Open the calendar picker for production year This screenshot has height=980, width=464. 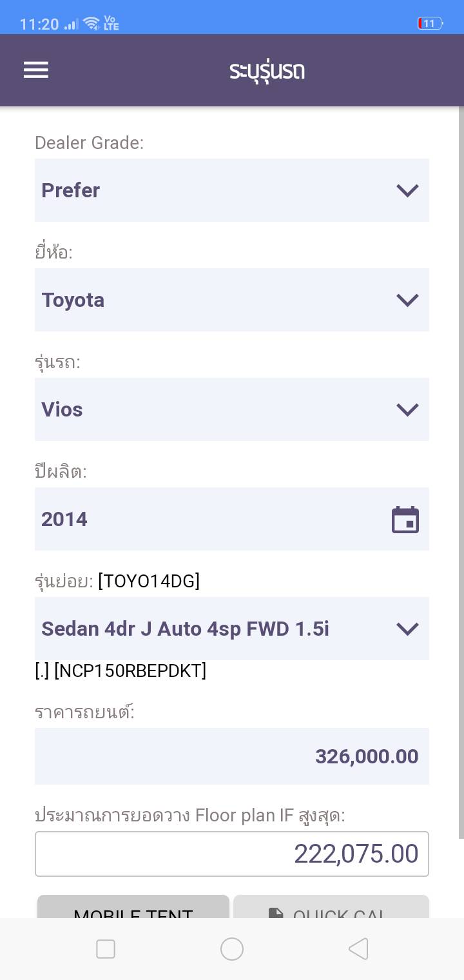click(405, 520)
